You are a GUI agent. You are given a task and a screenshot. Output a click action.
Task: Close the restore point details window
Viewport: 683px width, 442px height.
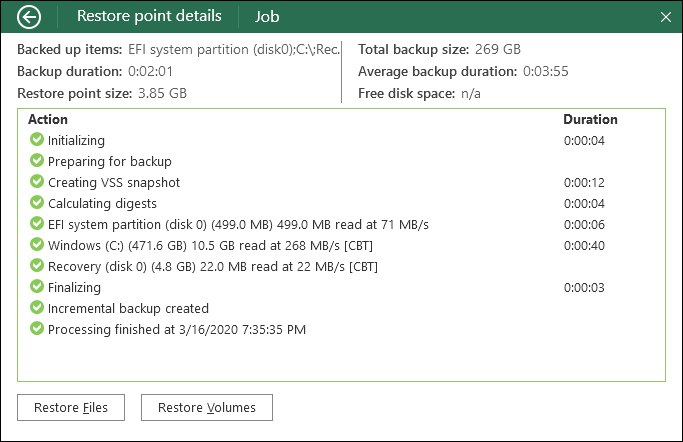[x=666, y=17]
